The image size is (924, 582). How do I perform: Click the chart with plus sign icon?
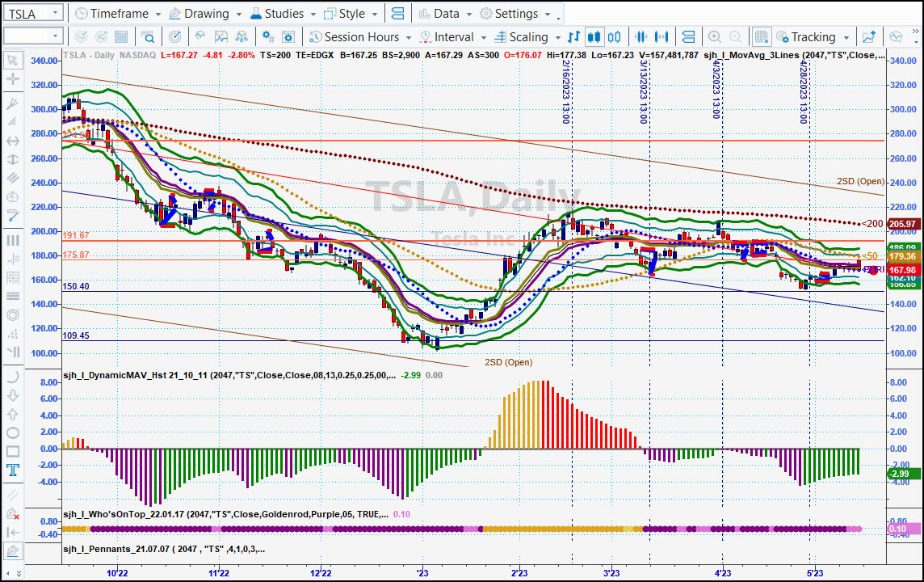[x=868, y=37]
